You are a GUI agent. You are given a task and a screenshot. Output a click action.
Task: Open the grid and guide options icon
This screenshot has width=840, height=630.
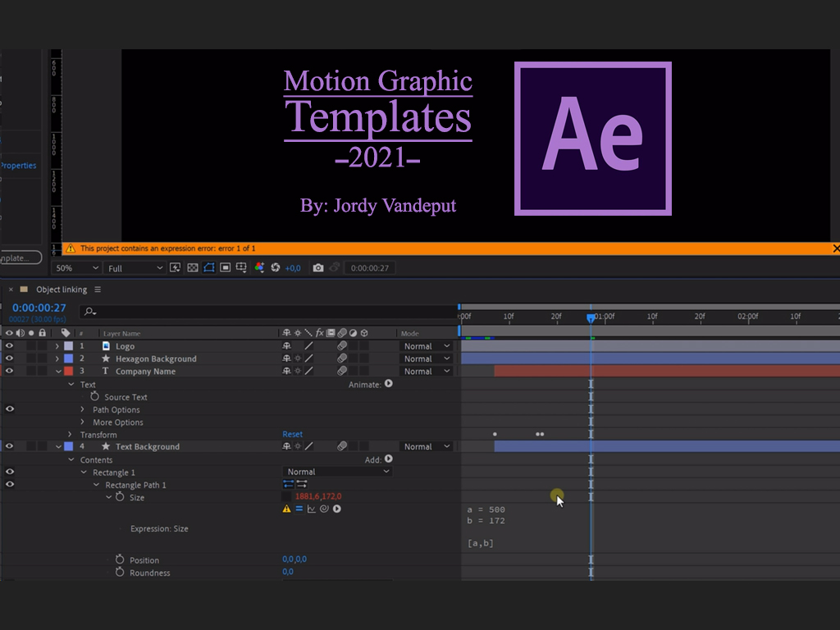click(242, 267)
